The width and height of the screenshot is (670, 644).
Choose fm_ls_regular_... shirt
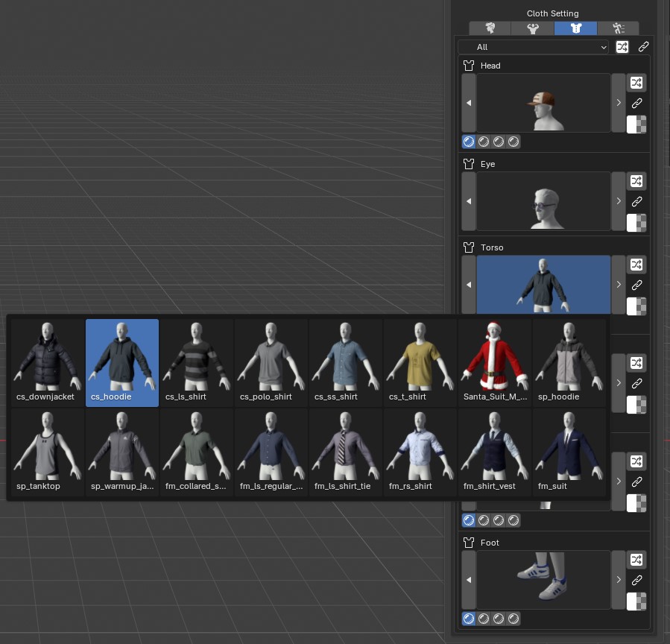[271, 452]
